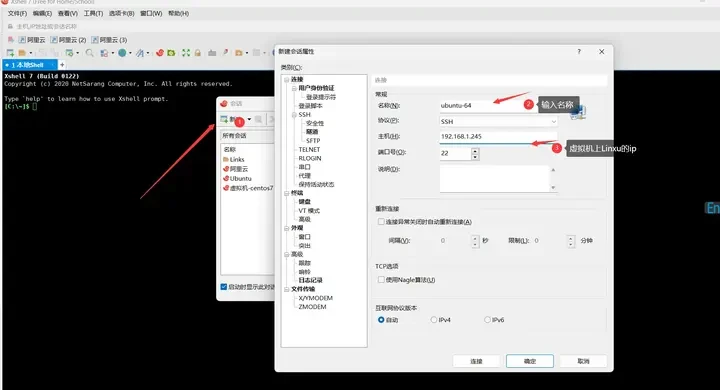Open dropdown arrow beside open folder icon
720x390 pixels.
(31, 53)
